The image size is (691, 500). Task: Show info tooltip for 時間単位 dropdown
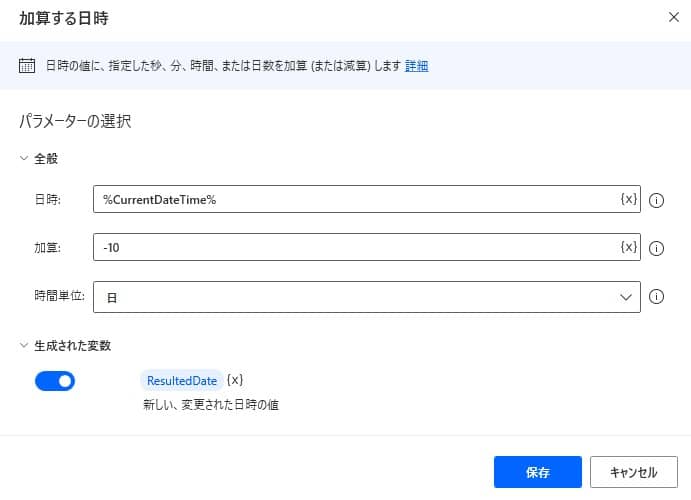(x=657, y=297)
